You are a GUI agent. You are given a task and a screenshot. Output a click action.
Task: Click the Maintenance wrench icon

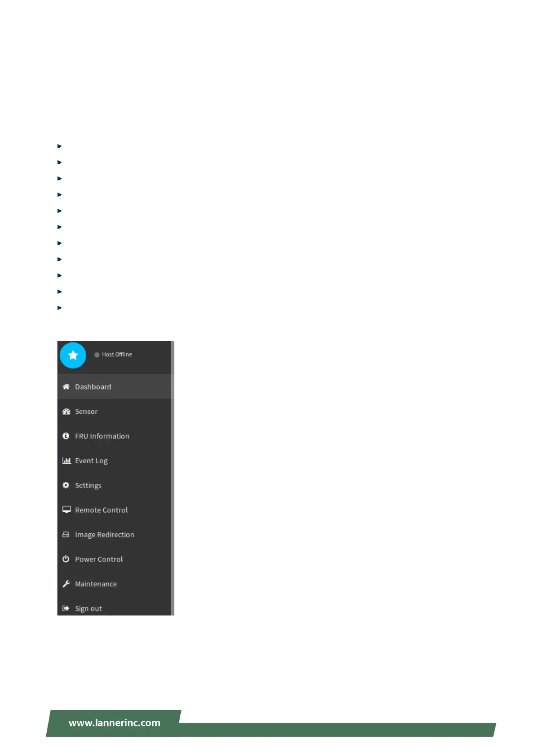pos(66,584)
